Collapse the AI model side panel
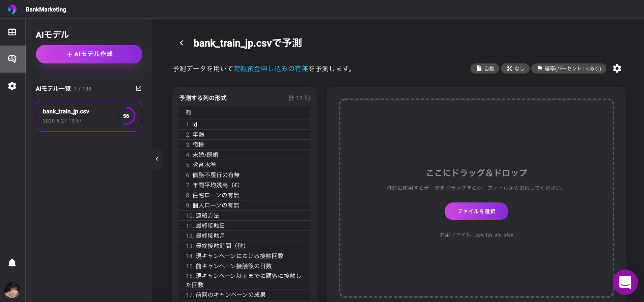 click(157, 159)
